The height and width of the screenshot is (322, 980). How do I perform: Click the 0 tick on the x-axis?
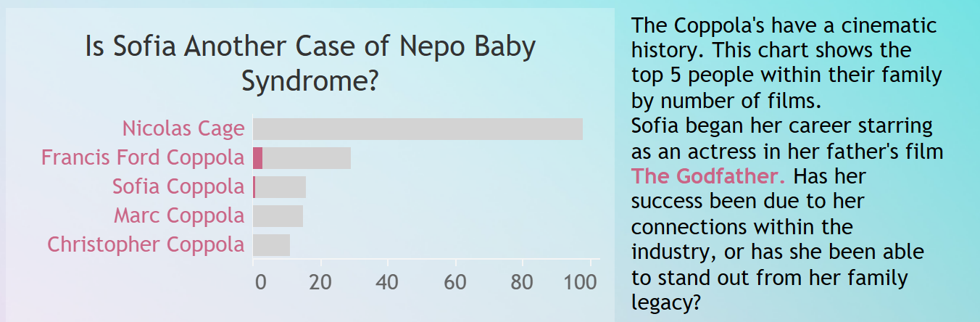point(260,282)
